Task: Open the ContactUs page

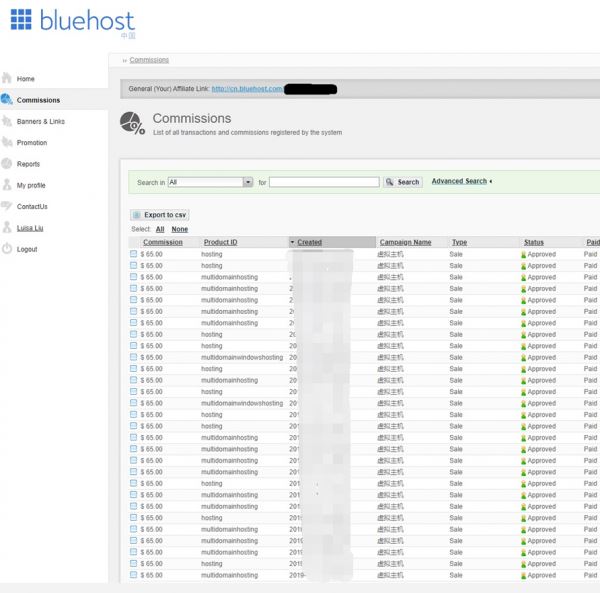Action: (x=32, y=207)
